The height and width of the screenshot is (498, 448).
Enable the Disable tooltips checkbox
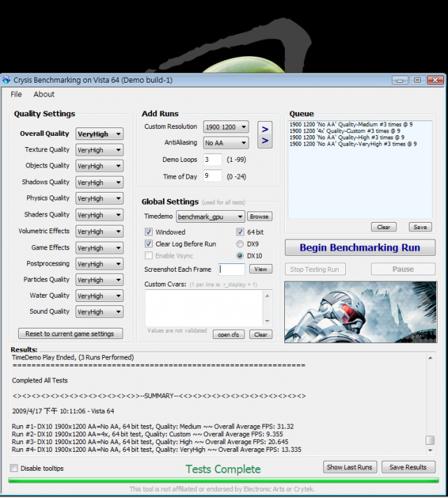coord(14,468)
